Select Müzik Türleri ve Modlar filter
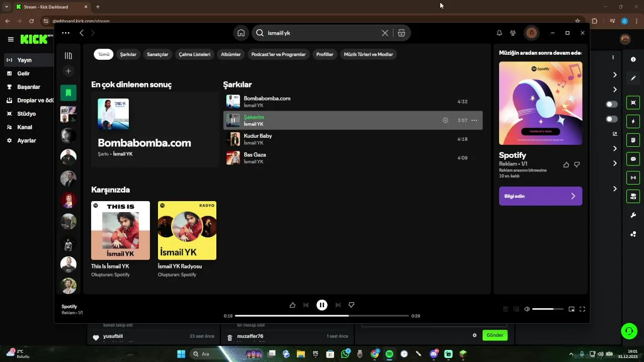Image resolution: width=644 pixels, height=362 pixels. coord(368,54)
